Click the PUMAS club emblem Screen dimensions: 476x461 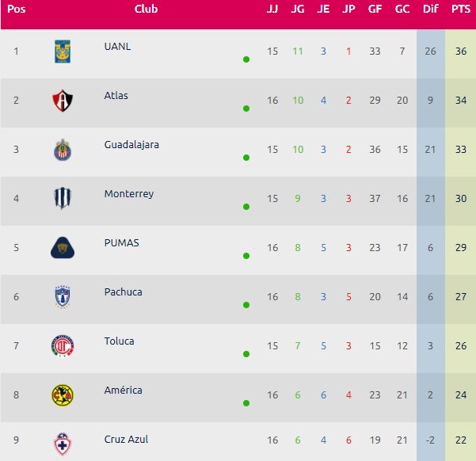coord(63,247)
